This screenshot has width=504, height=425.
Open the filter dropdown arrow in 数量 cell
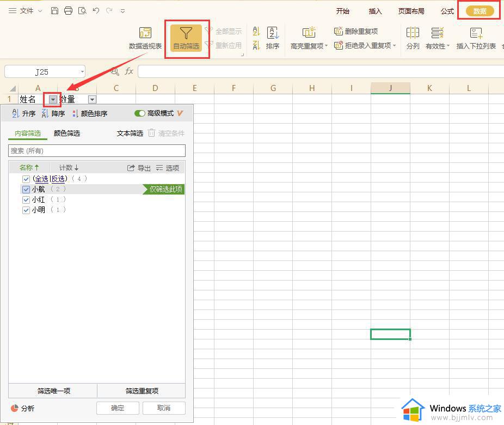coord(92,100)
